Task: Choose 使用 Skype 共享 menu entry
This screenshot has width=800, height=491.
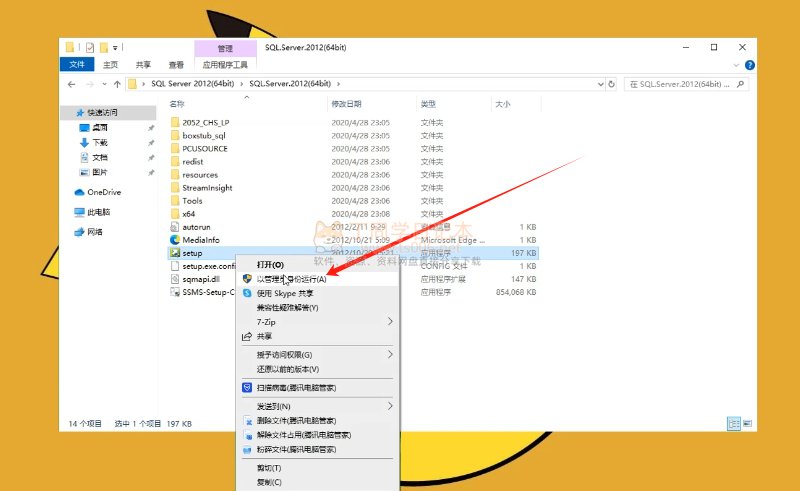Action: click(319, 293)
